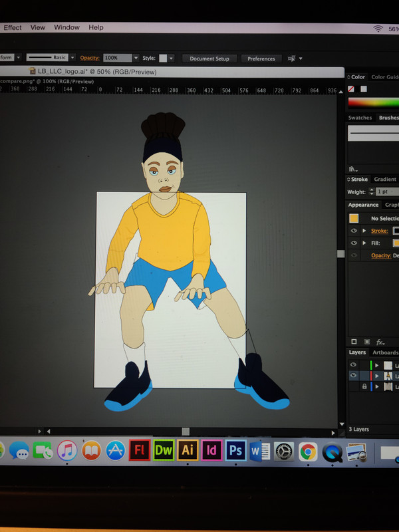
Task: Launch Dreamweaver from the Dock
Action: 164,450
